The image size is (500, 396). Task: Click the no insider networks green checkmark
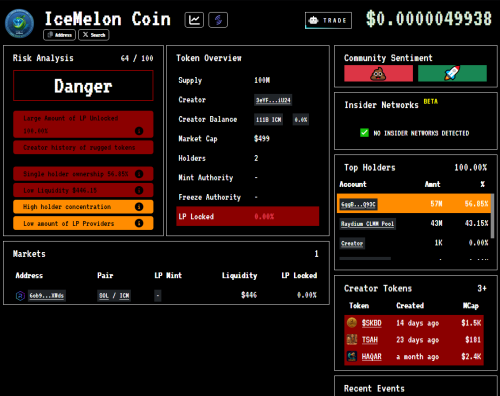(364, 133)
